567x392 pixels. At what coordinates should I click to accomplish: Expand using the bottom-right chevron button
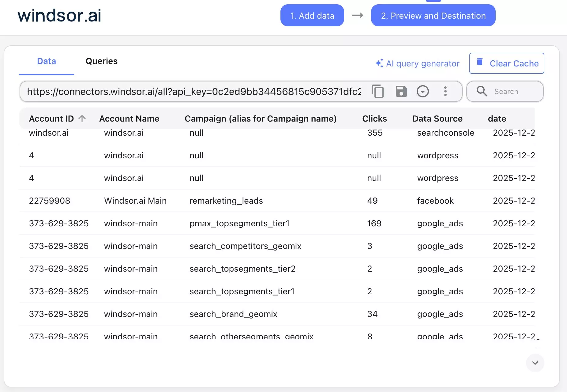535,363
